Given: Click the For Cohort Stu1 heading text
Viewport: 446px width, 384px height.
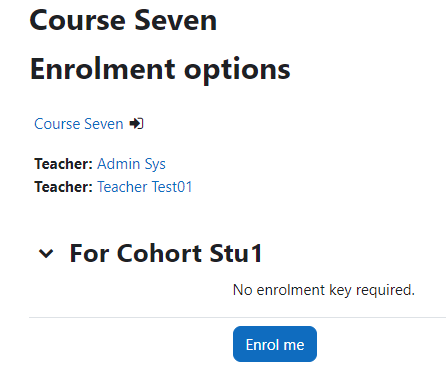Looking at the screenshot, I should tap(166, 253).
